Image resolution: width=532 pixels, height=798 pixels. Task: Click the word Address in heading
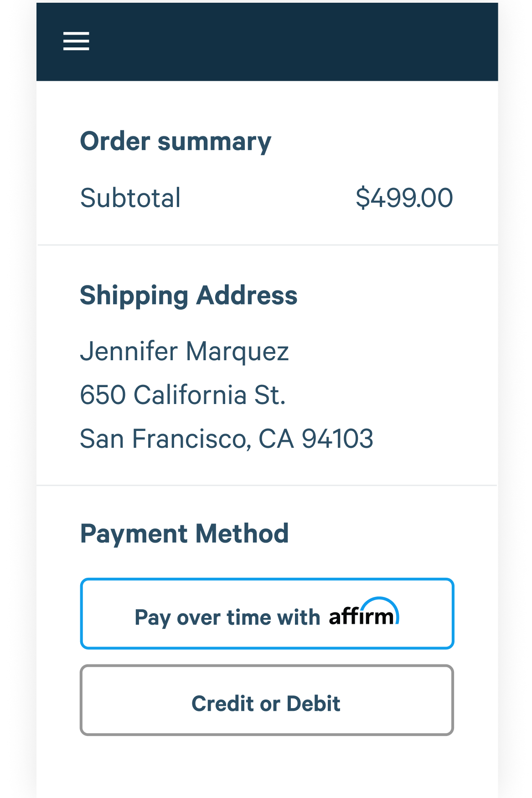pos(247,295)
